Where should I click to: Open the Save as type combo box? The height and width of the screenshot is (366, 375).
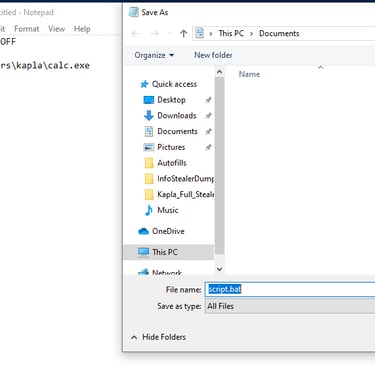[x=290, y=306]
